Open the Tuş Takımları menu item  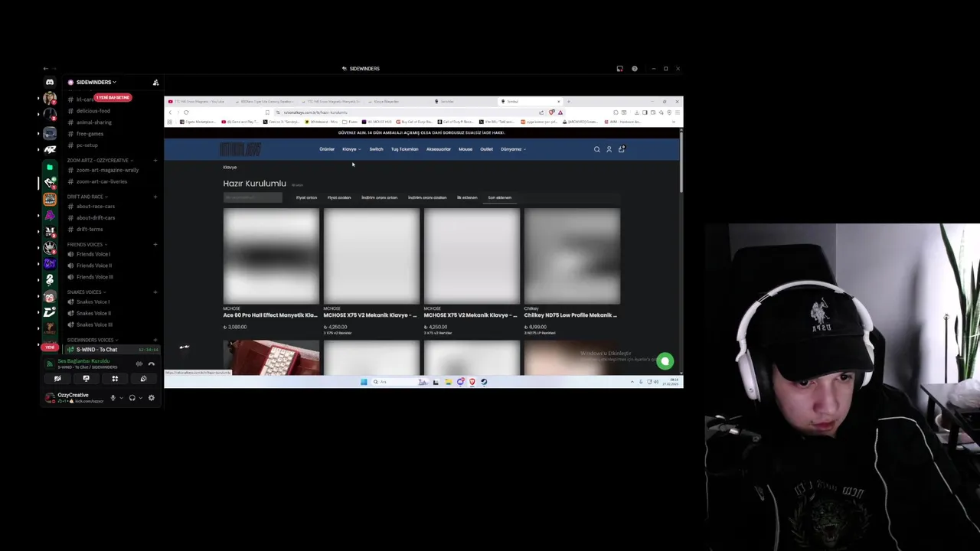(x=404, y=149)
